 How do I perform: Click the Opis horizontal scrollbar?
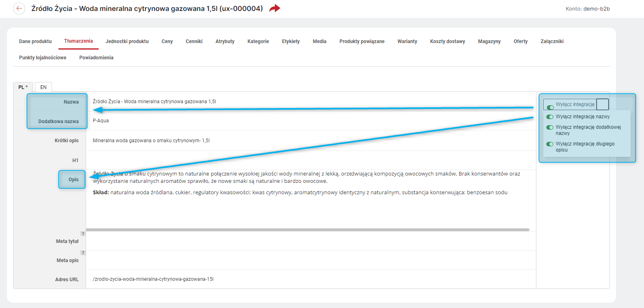(308, 230)
